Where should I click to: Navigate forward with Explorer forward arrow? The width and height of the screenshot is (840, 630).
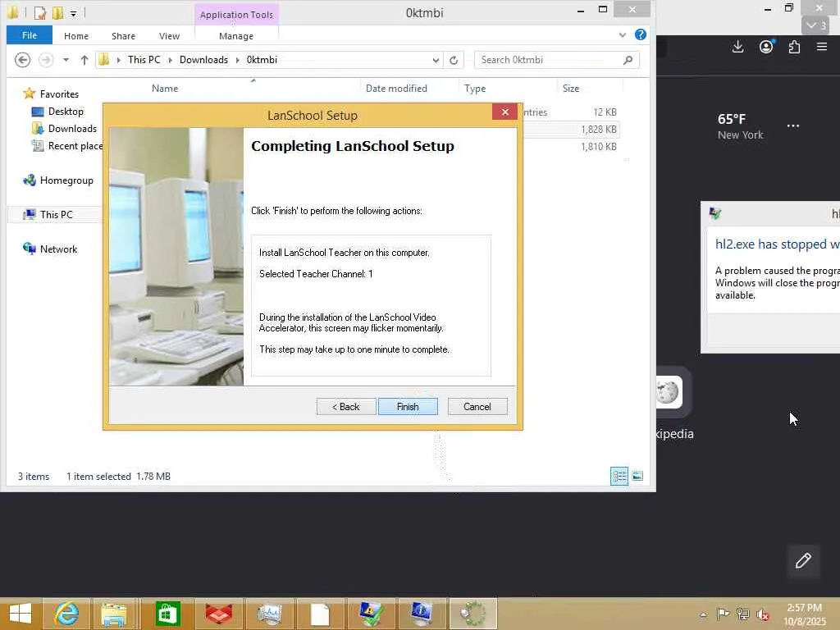tap(46, 60)
